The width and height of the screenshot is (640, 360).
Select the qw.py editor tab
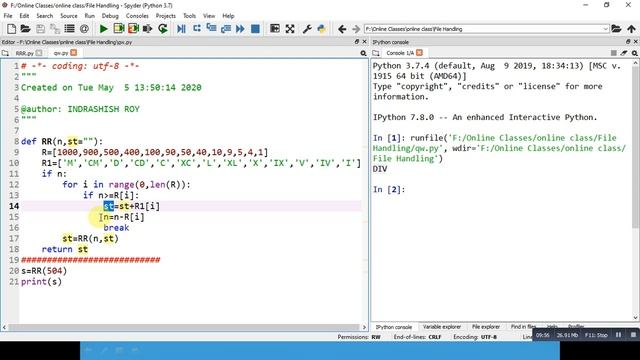[61, 53]
